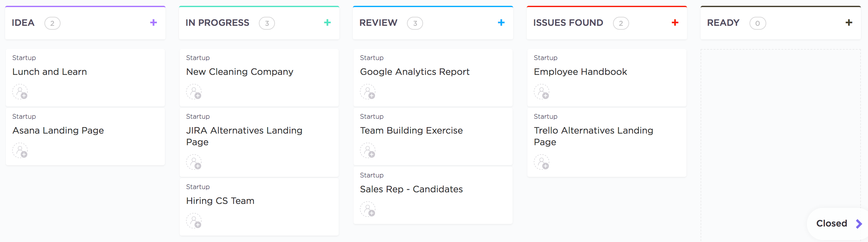868x242 pixels.
Task: Assign a user to Sales Rep - Candidates
Action: coord(368,209)
